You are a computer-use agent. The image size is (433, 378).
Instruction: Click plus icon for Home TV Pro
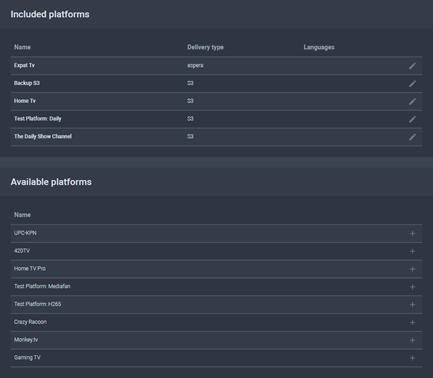[412, 269]
